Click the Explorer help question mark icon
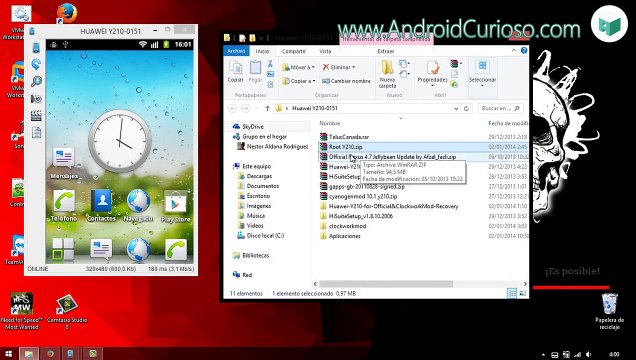The width and height of the screenshot is (636, 360). point(524,51)
